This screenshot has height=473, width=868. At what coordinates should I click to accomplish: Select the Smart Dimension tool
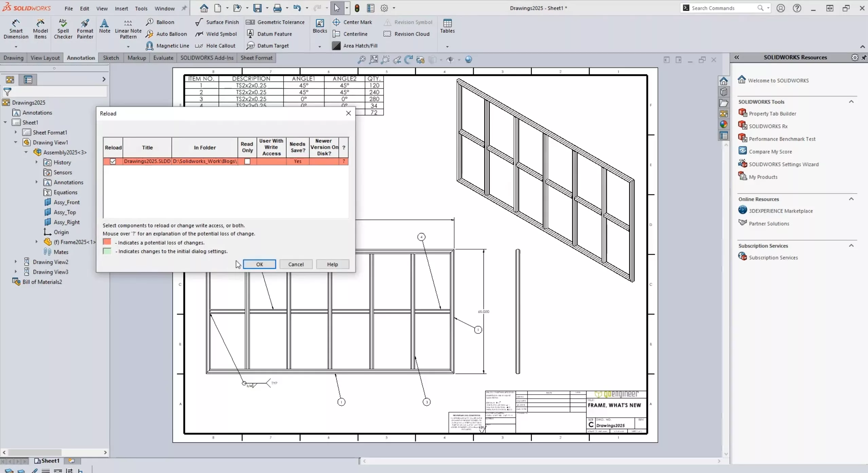(x=16, y=29)
